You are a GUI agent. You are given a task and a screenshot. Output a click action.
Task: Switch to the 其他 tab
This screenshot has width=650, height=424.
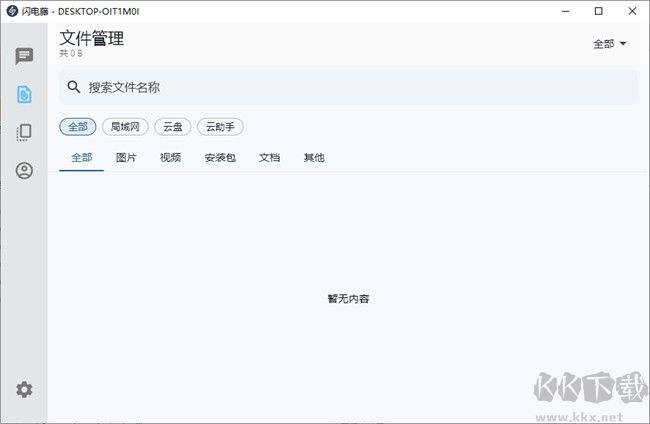click(314, 157)
